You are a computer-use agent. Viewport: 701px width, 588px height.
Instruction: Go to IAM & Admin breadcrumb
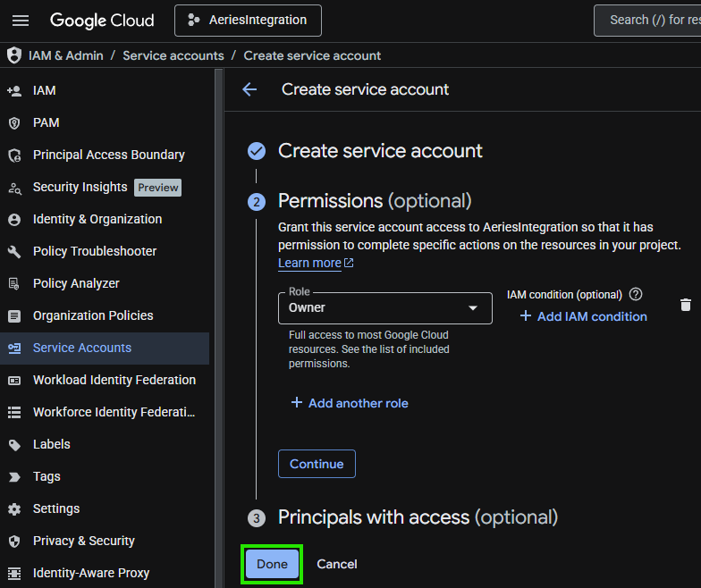(x=66, y=55)
